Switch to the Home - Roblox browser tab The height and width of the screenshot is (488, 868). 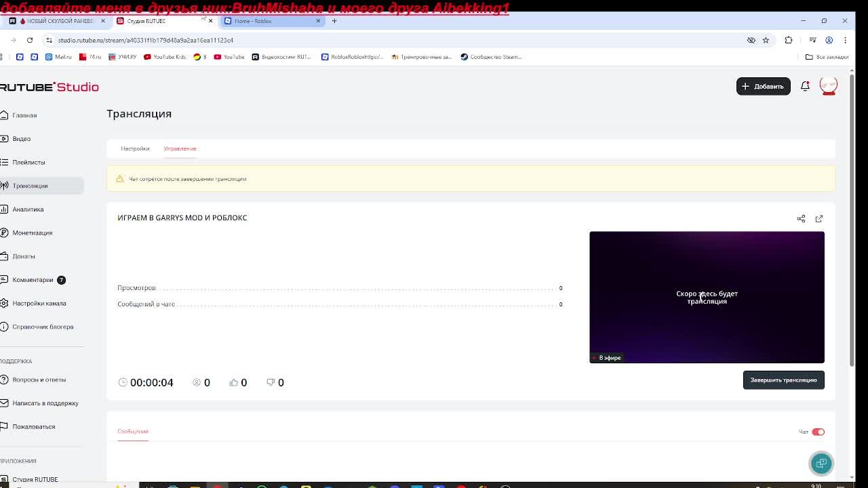click(271, 21)
